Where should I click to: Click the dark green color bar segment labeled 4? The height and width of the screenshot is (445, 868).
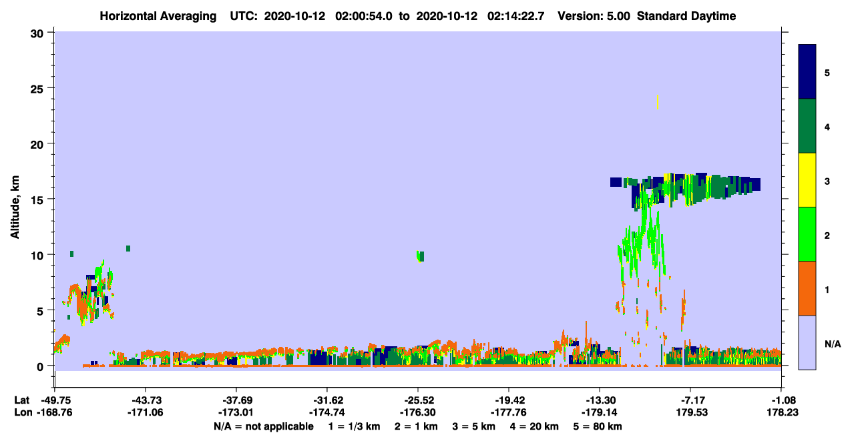click(x=807, y=126)
